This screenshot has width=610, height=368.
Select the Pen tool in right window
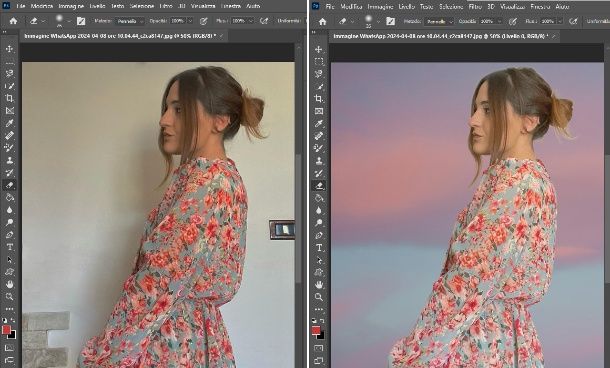(319, 235)
